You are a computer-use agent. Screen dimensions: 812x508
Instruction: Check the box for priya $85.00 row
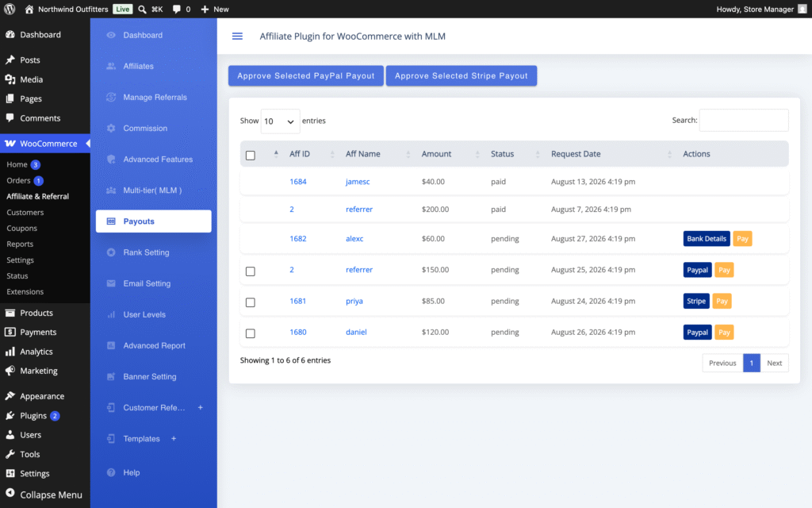(x=250, y=302)
